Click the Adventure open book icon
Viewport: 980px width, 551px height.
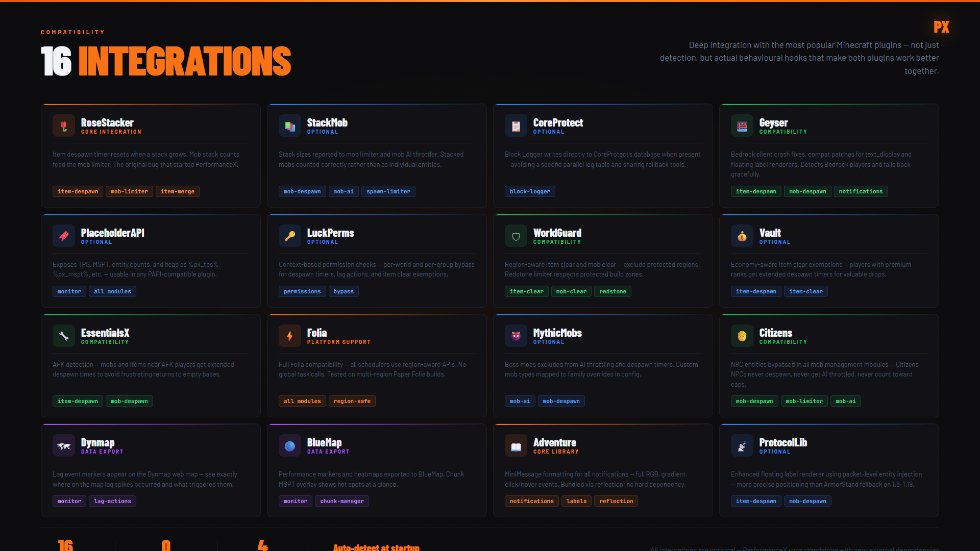[516, 445]
